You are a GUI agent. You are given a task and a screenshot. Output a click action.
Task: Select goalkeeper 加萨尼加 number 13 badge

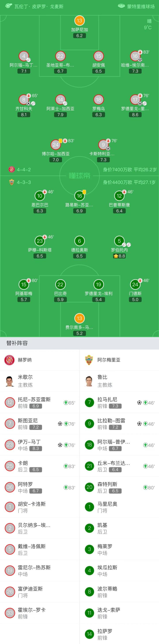click(79, 21)
